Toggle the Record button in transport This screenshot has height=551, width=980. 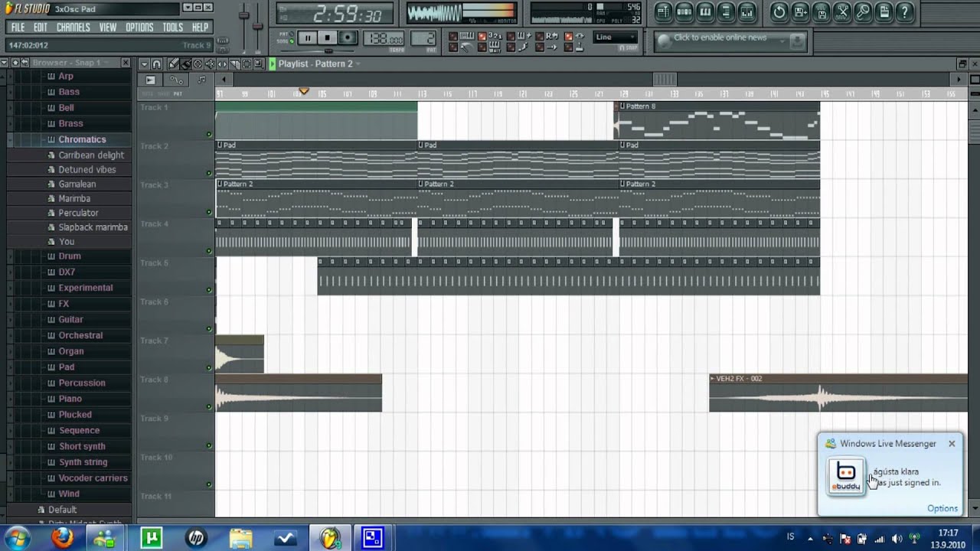point(347,37)
